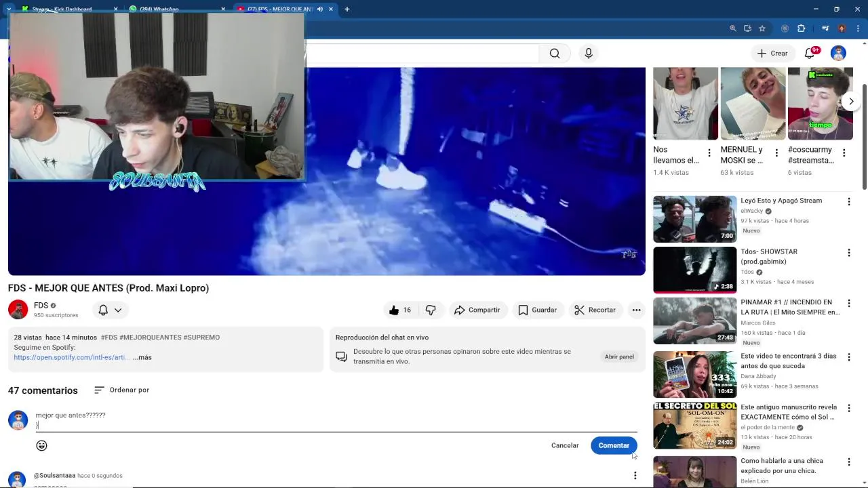Open options for Como hablarle a una chica
Image resolution: width=868 pixels, height=488 pixels.
coord(848,462)
